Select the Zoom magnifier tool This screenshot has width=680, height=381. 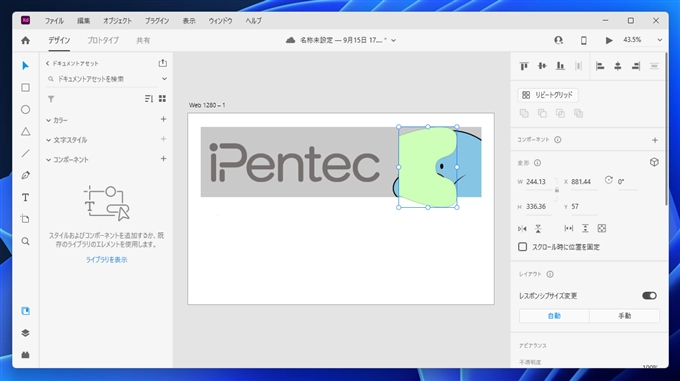(x=26, y=241)
